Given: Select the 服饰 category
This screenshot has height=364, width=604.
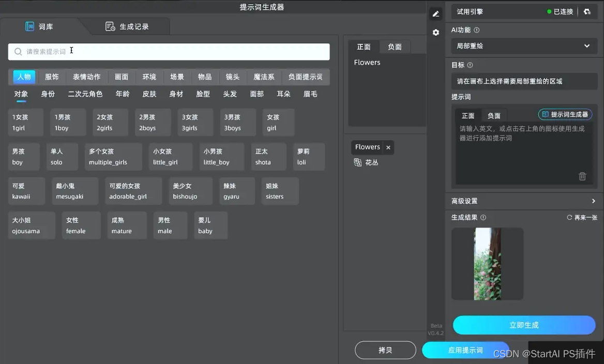Looking at the screenshot, I should pyautogui.click(x=52, y=77).
